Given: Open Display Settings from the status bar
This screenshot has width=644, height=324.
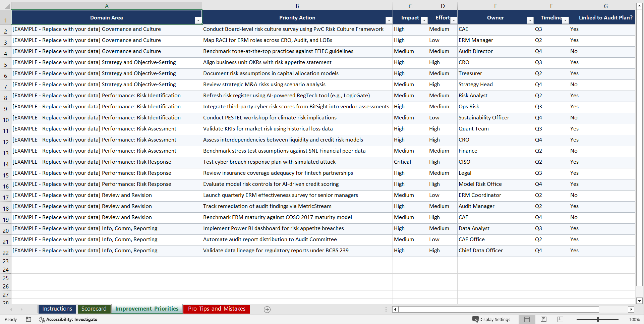Looking at the screenshot, I should coord(491,319).
